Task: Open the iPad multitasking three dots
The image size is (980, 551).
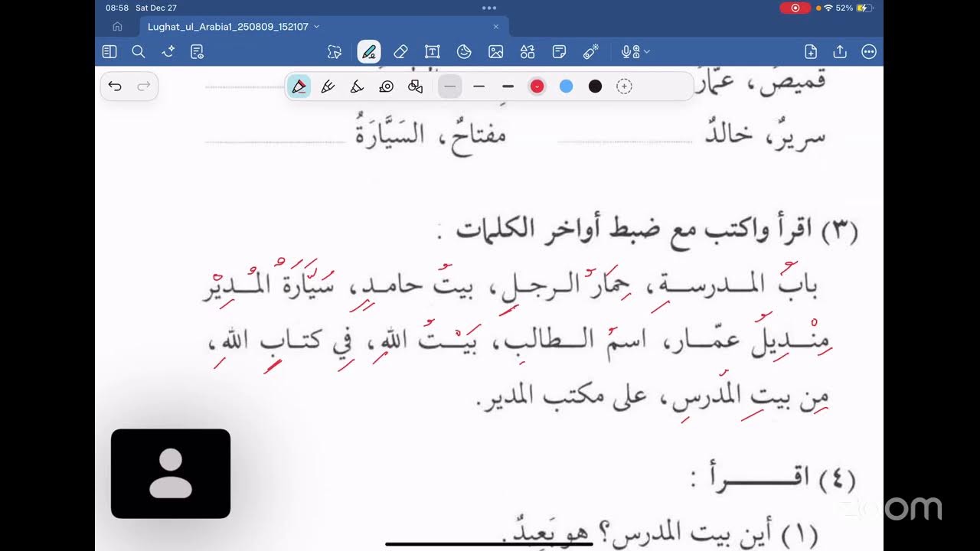Action: coord(489,8)
